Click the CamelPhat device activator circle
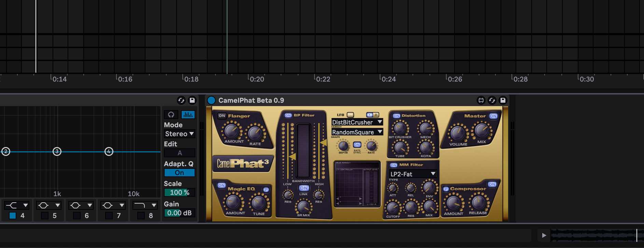The image size is (644, 248). click(211, 100)
